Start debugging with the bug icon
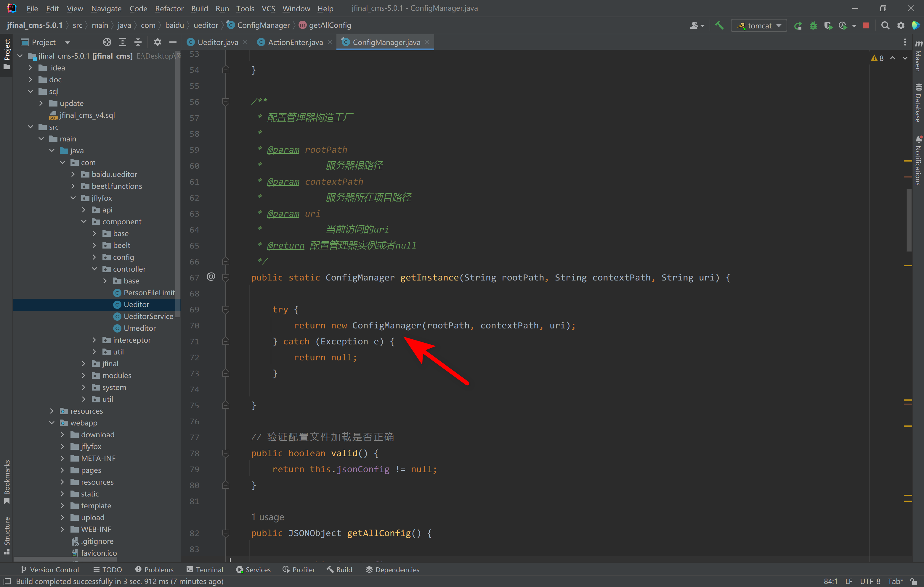The width and height of the screenshot is (924, 587). coord(813,26)
